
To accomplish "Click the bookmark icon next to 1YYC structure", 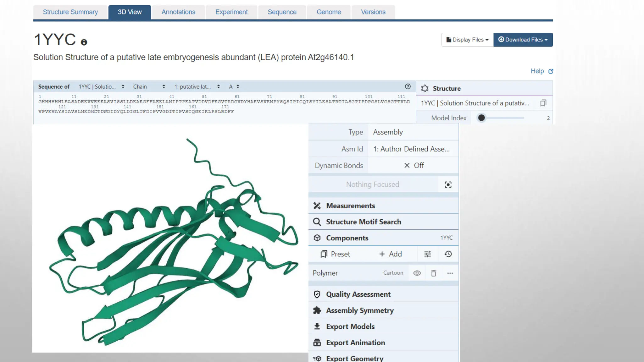I will (543, 103).
